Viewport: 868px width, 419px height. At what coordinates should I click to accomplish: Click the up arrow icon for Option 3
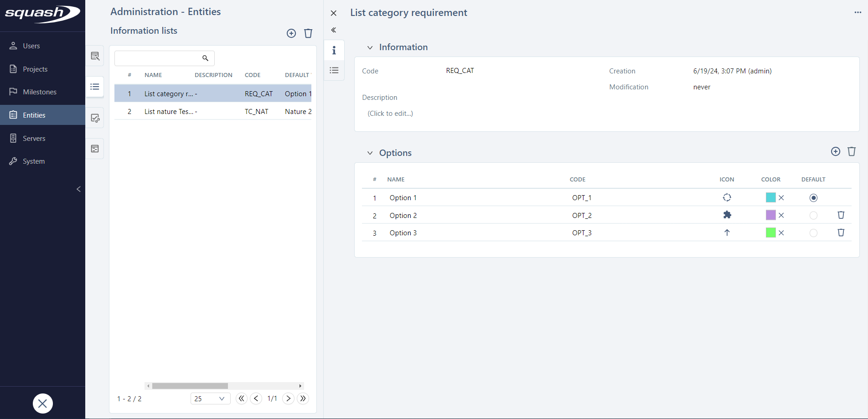(x=727, y=233)
